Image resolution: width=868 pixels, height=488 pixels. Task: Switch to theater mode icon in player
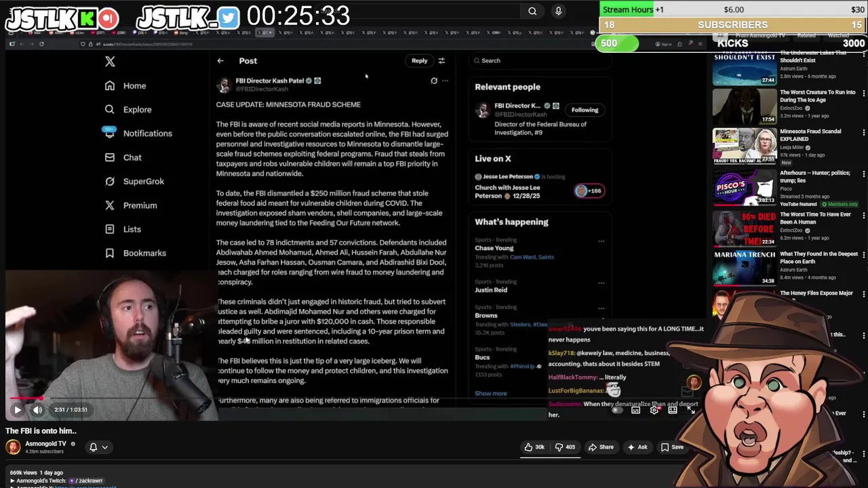coord(673,410)
